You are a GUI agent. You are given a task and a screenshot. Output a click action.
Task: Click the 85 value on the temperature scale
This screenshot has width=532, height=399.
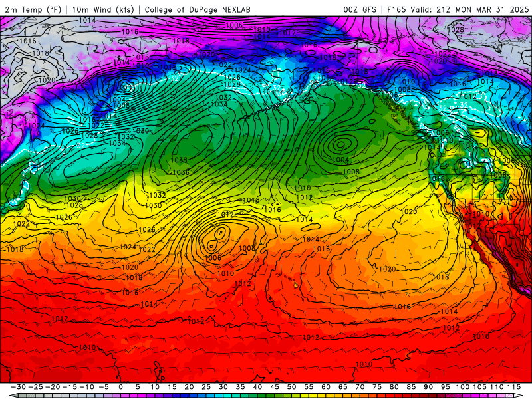coord(411,387)
